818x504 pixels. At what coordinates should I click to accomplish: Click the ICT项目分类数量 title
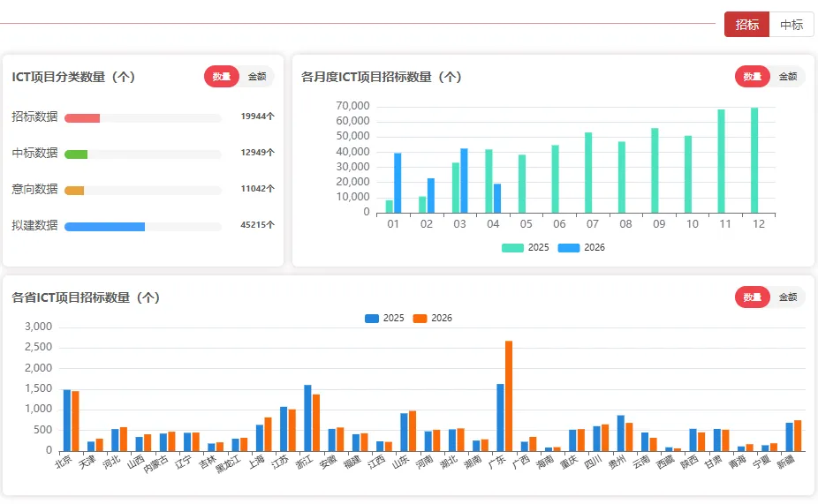73,77
